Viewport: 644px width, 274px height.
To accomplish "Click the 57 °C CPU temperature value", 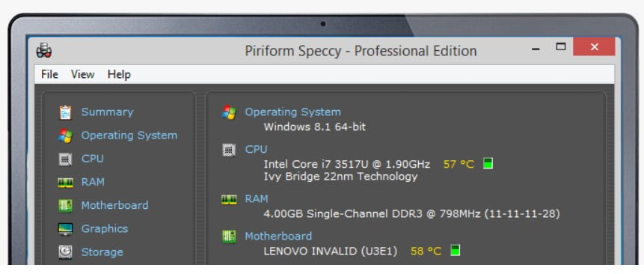I will (x=459, y=164).
